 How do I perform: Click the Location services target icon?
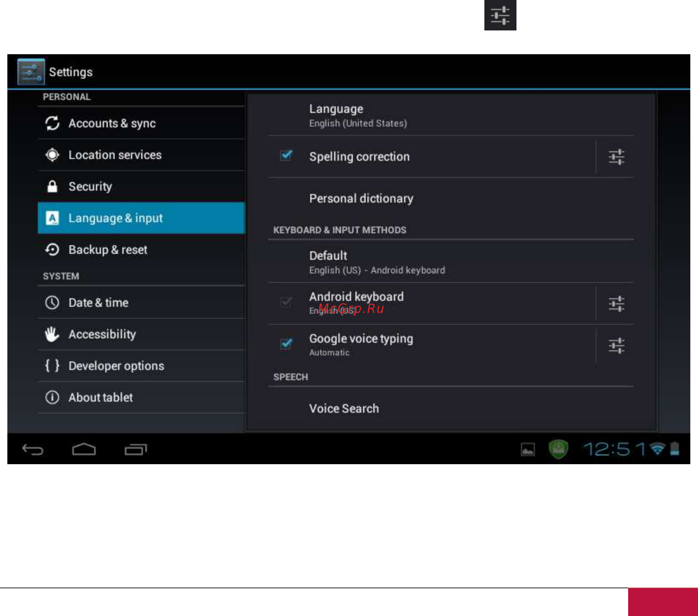(52, 155)
